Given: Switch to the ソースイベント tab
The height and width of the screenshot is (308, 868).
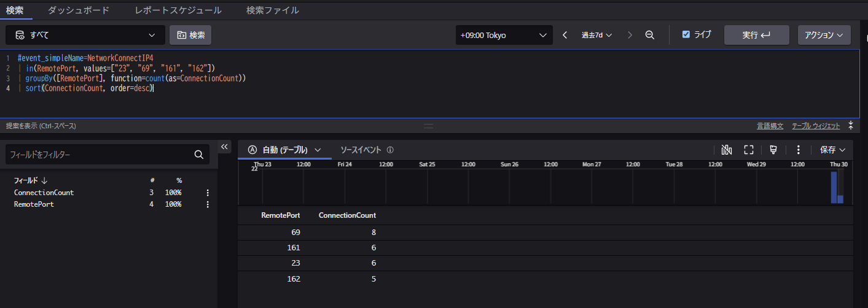Looking at the screenshot, I should pyautogui.click(x=361, y=150).
